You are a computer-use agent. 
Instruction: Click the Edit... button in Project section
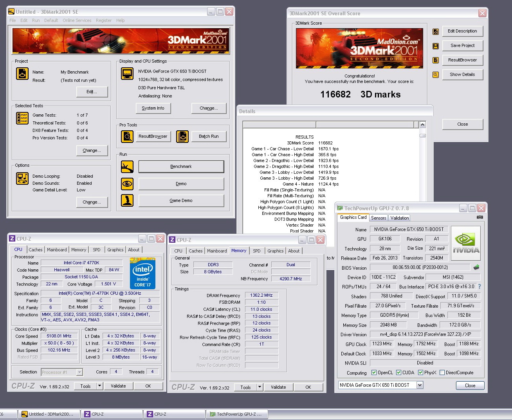tap(92, 92)
